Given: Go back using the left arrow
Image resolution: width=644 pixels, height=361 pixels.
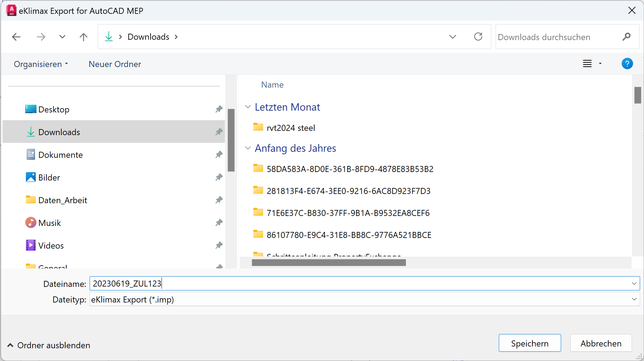Looking at the screenshot, I should (16, 37).
